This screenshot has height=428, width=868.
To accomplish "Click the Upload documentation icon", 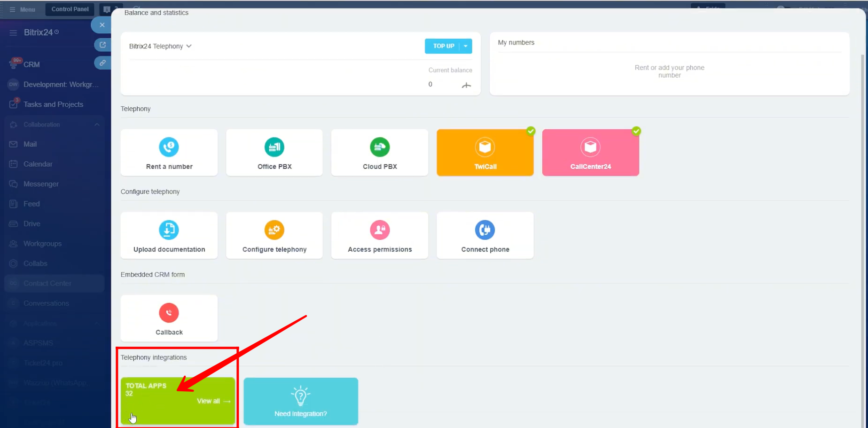I will point(169,230).
